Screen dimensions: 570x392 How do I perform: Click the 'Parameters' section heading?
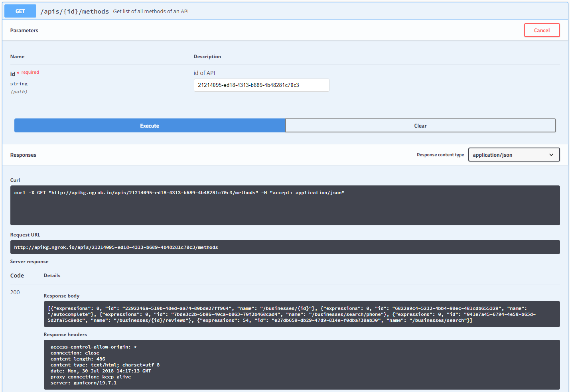click(24, 30)
